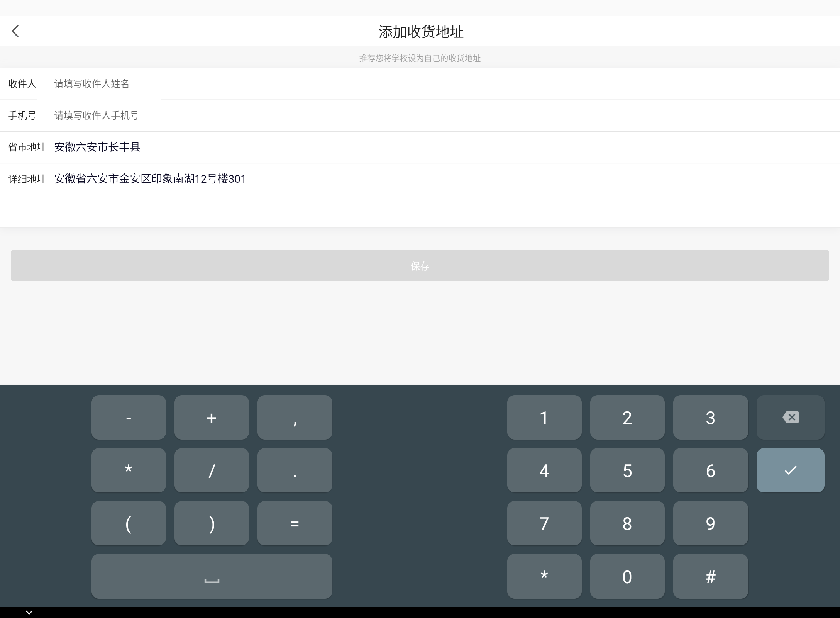The width and height of the screenshot is (840, 618).
Task: Tap the 保存 save button
Action: click(420, 266)
